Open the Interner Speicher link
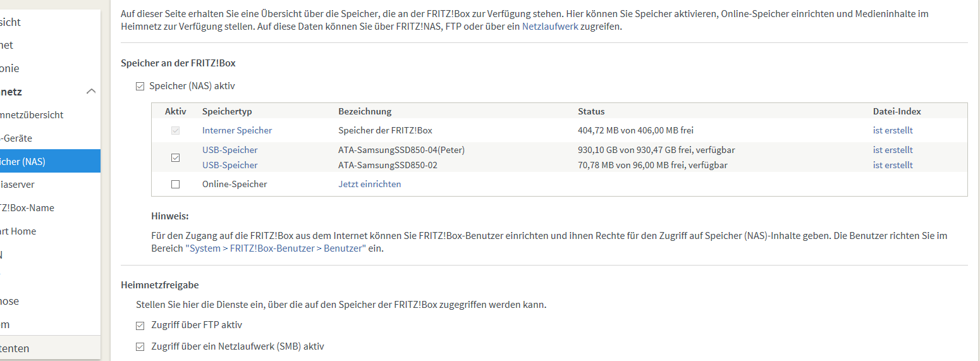Screen dimensions: 980x361 pyautogui.click(x=237, y=130)
